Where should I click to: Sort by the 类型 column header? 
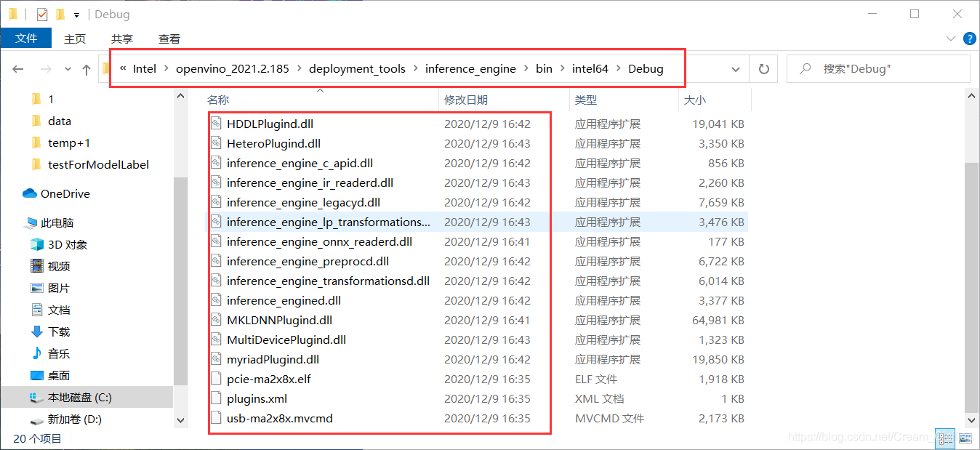[586, 100]
